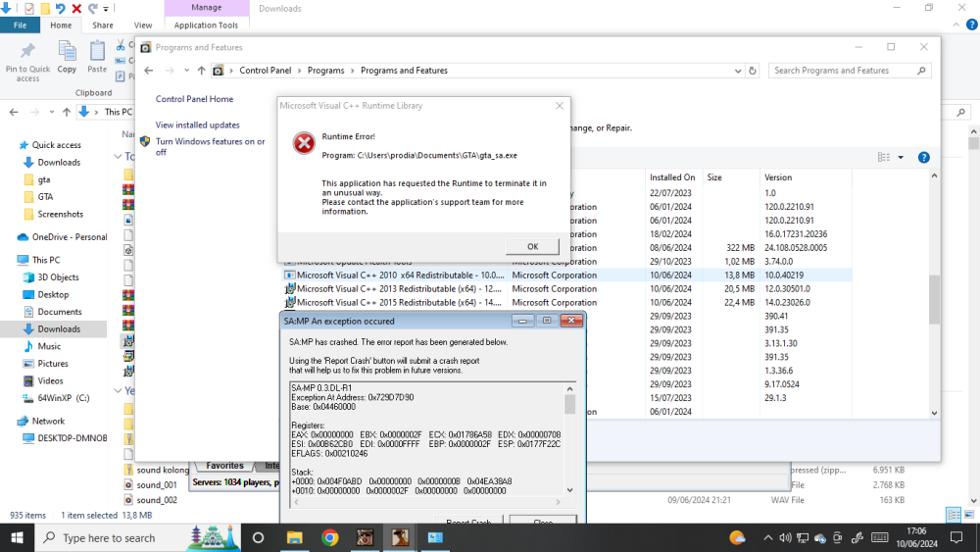Open recent locations dropdown in Programs and Features

coord(186,70)
